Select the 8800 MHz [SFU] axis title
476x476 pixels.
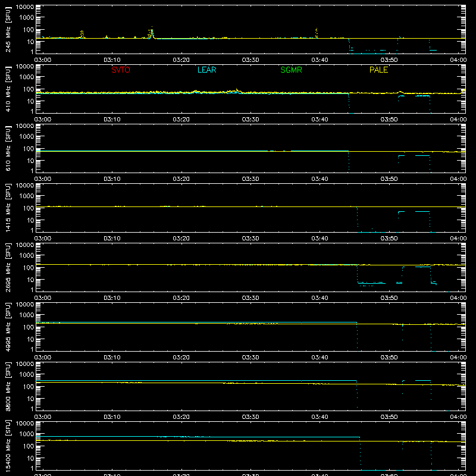tap(8, 386)
